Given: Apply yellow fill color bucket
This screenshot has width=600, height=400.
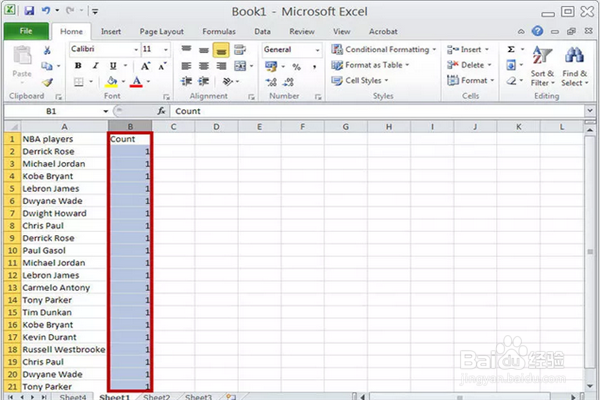Looking at the screenshot, I should (112, 82).
